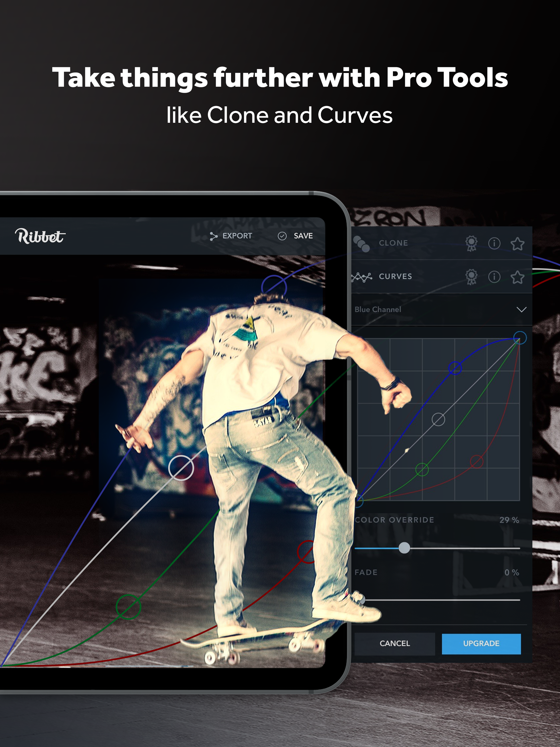The width and height of the screenshot is (560, 747).
Task: Favorite the Clone tool with star
Action: [x=517, y=243]
